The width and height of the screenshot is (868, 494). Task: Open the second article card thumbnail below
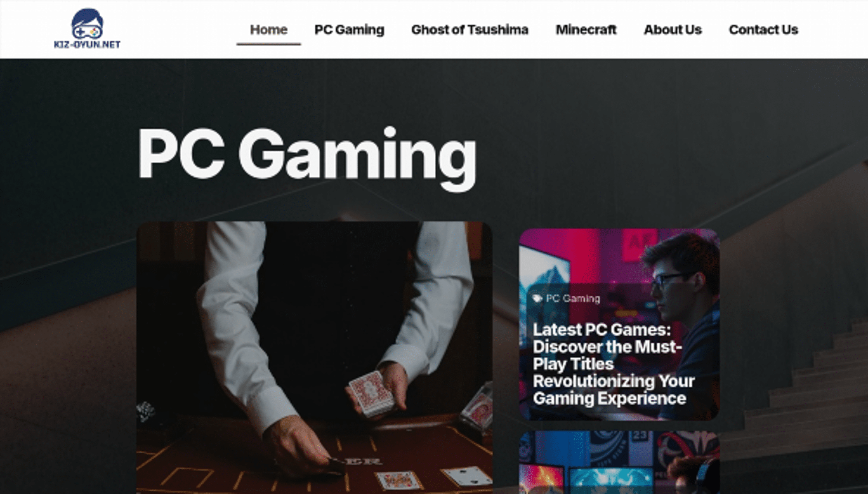(619, 462)
